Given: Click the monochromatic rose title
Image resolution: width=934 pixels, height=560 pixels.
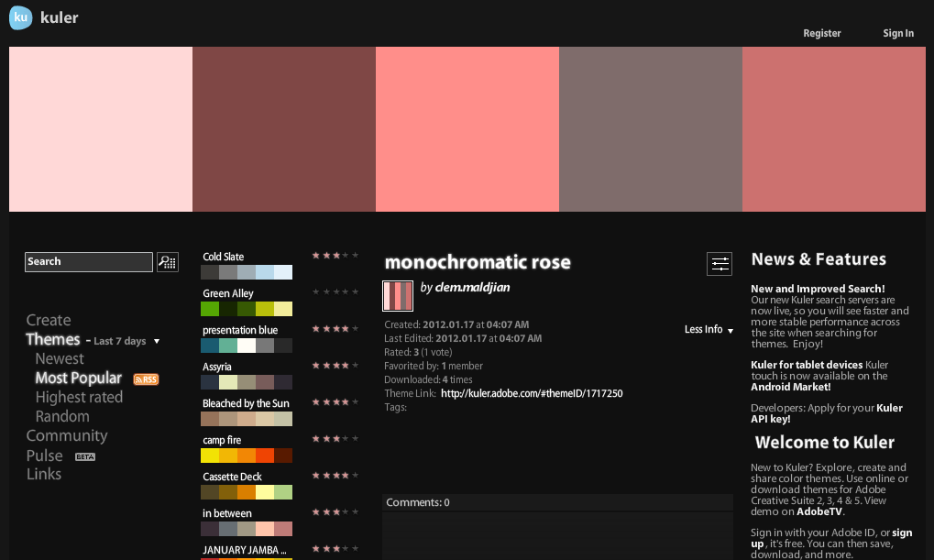Looking at the screenshot, I should coord(478,262).
